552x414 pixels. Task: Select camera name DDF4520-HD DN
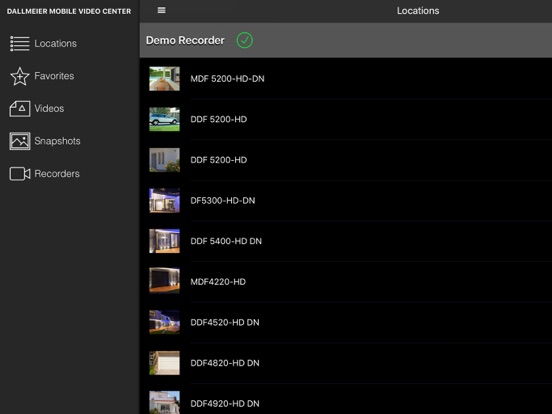225,322
